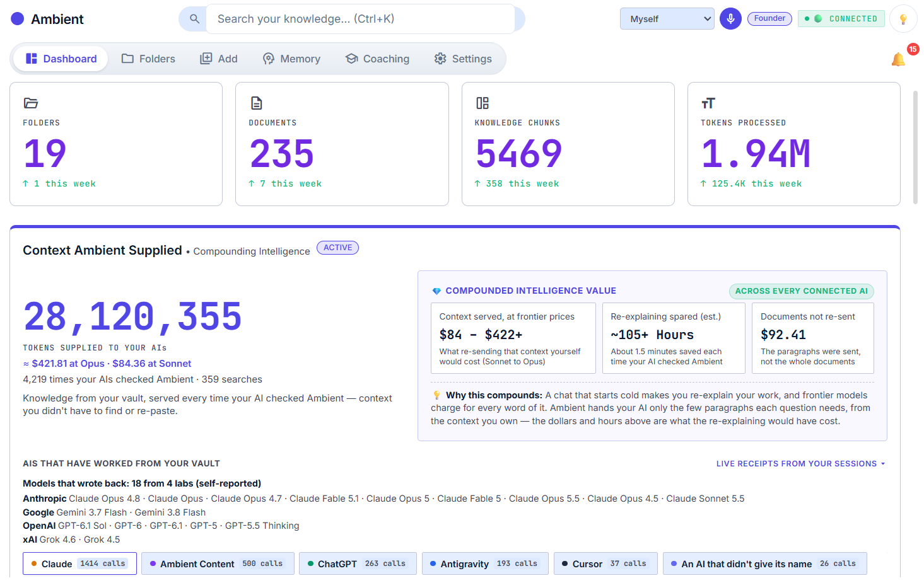Click the Knowledge Chunks layout icon
Screen dimensions: 924x583
click(482, 103)
